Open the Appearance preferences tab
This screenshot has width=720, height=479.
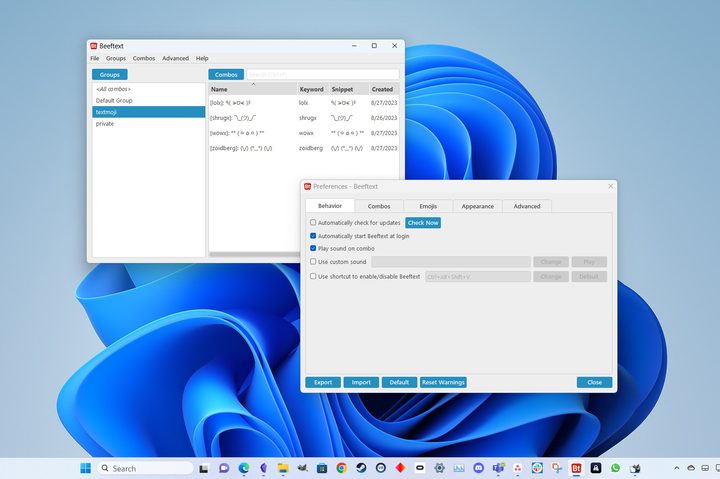pos(478,206)
